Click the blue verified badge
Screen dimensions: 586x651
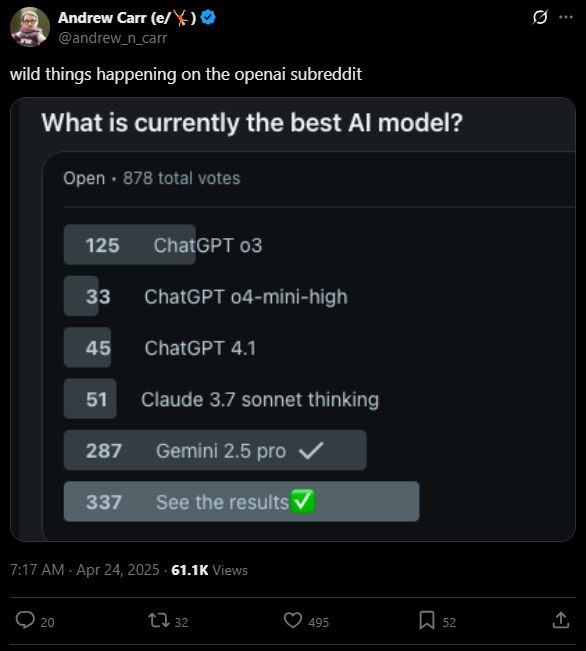[x=208, y=17]
